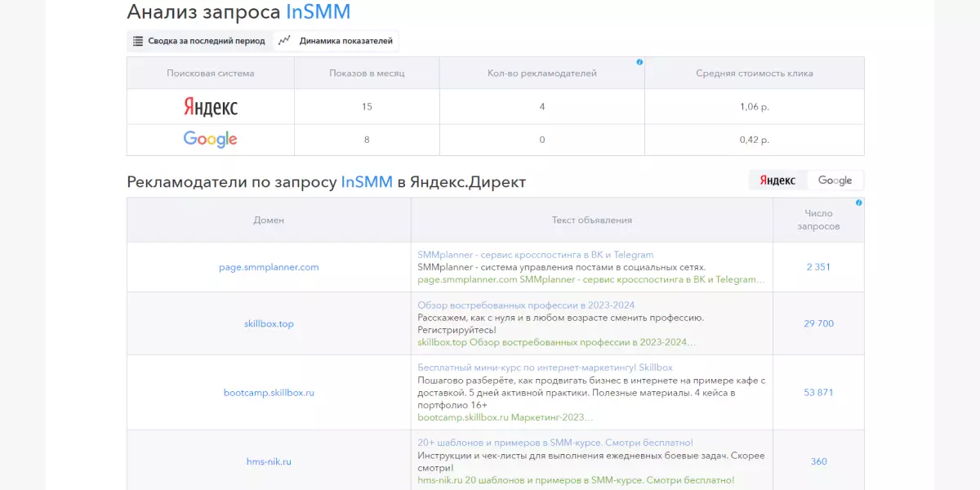980x490 pixels.
Task: Click the 2 351 requests count link
Action: coord(818,267)
